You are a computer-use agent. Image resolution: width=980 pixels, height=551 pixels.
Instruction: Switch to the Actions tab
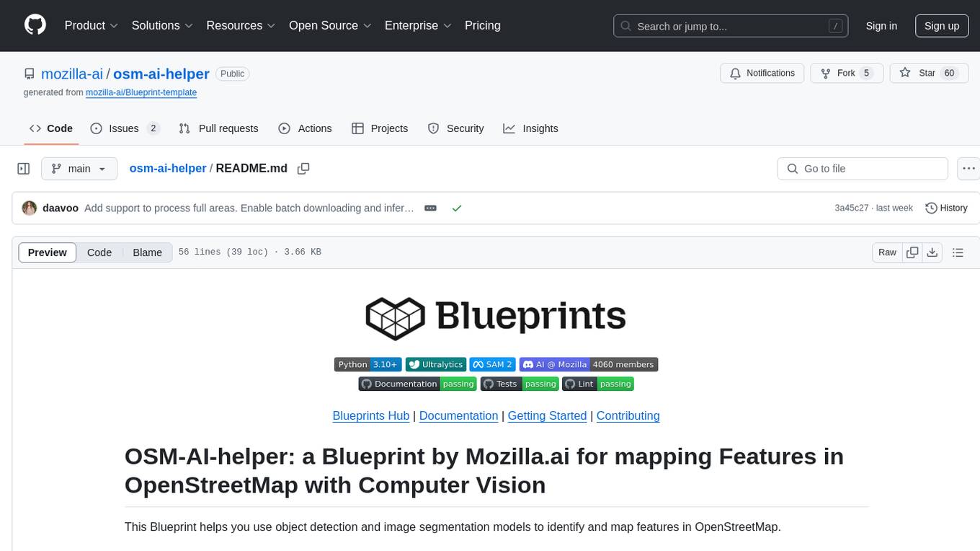tap(305, 128)
